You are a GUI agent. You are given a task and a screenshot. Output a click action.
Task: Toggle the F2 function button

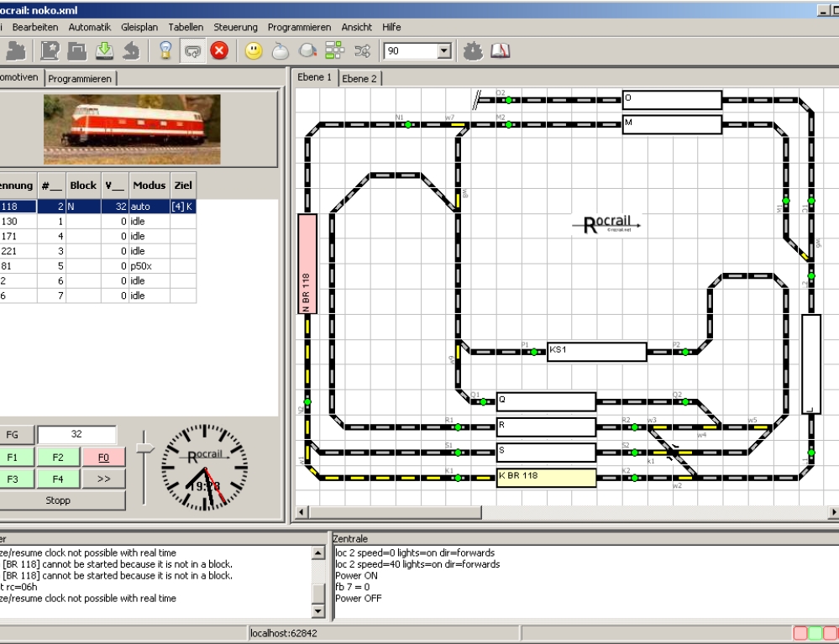coord(58,458)
